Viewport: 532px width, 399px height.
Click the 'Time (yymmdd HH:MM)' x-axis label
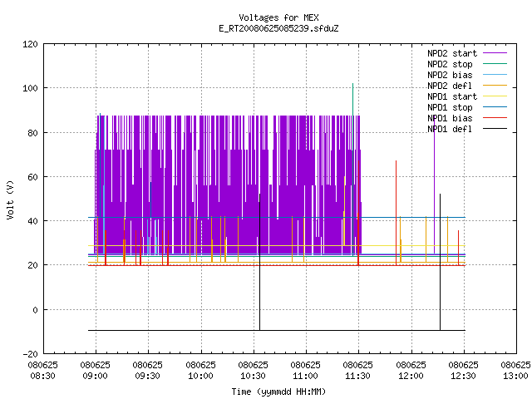pyautogui.click(x=278, y=392)
